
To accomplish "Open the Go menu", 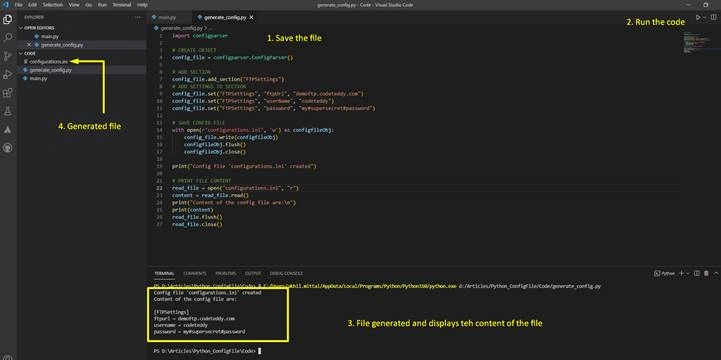I will coord(89,5).
